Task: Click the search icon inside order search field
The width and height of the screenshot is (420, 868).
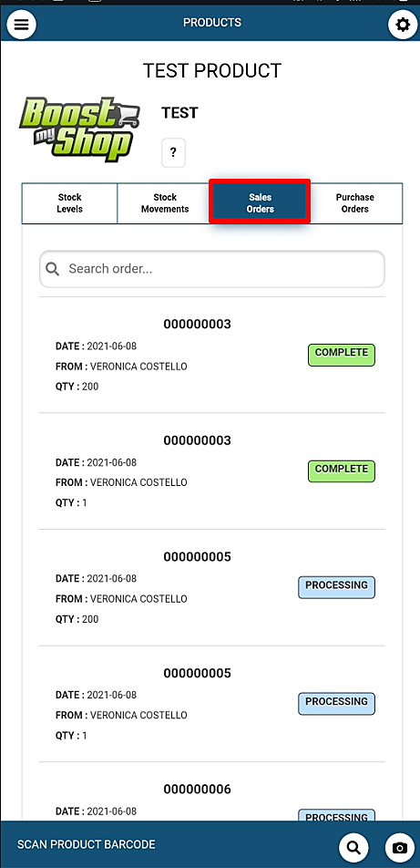Action: 53,269
